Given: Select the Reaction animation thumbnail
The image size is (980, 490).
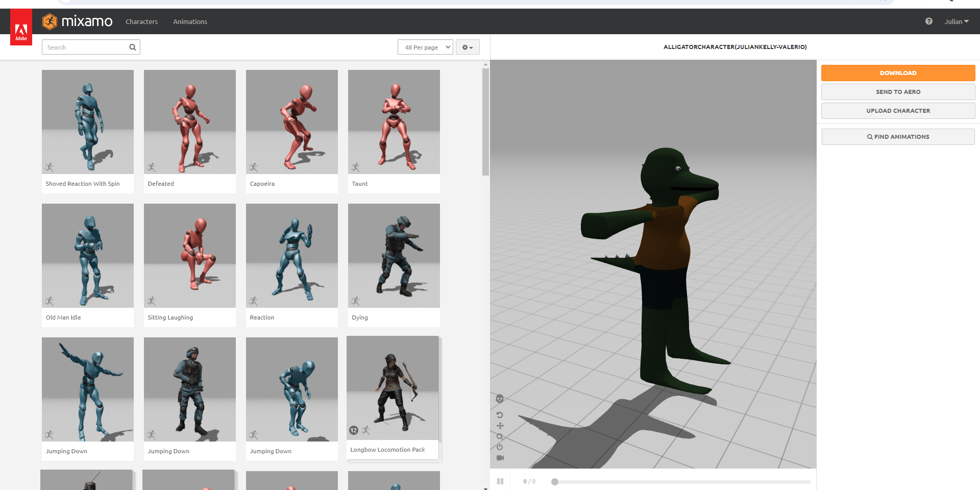Looking at the screenshot, I should pyautogui.click(x=292, y=256).
